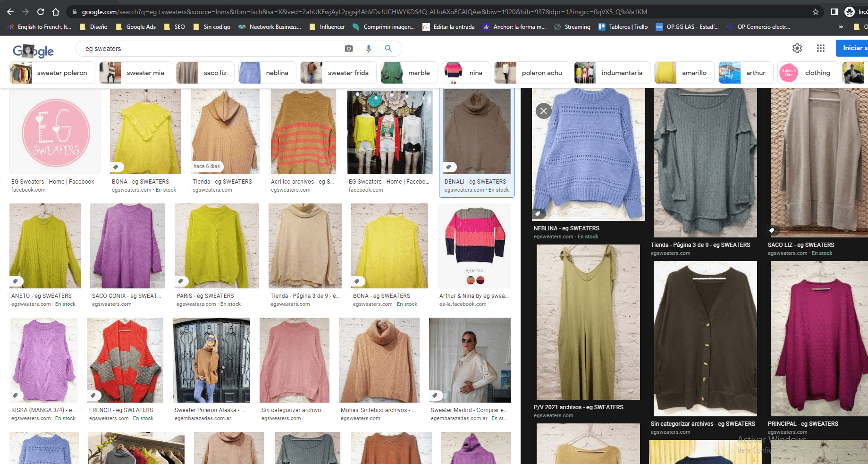This screenshot has width=868, height=464.
Task: Bookmark this page with the star icon
Action: point(816,12)
